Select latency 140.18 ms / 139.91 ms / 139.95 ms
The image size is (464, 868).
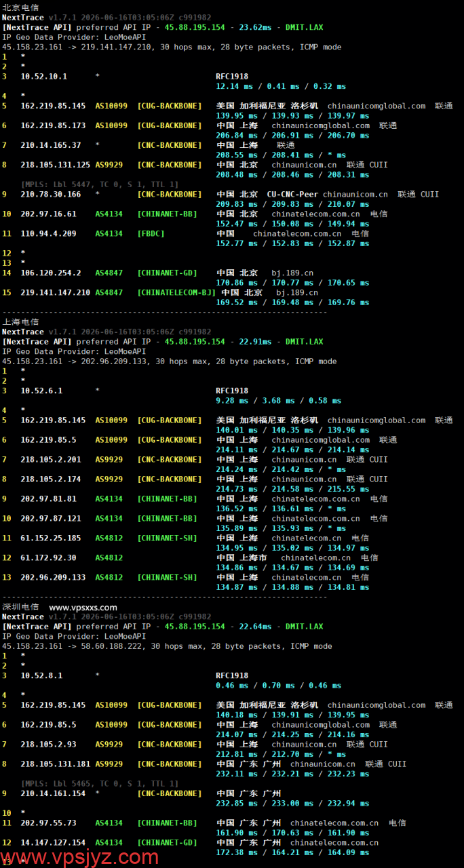tap(292, 715)
